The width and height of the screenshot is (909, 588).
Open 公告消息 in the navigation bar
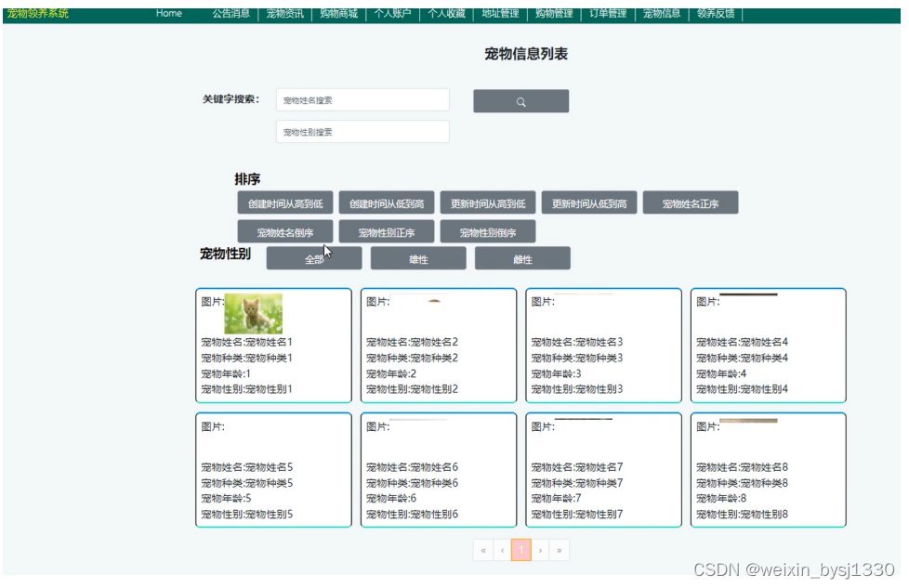(231, 13)
